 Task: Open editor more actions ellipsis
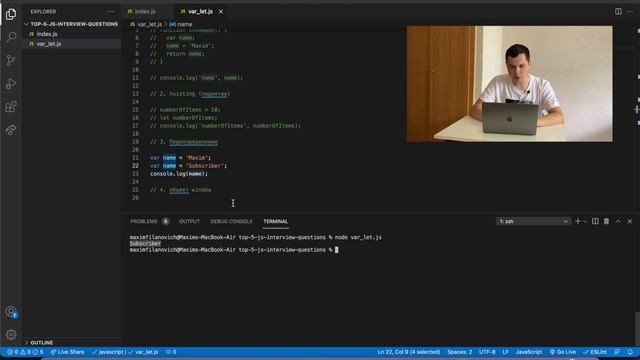tap(630, 11)
